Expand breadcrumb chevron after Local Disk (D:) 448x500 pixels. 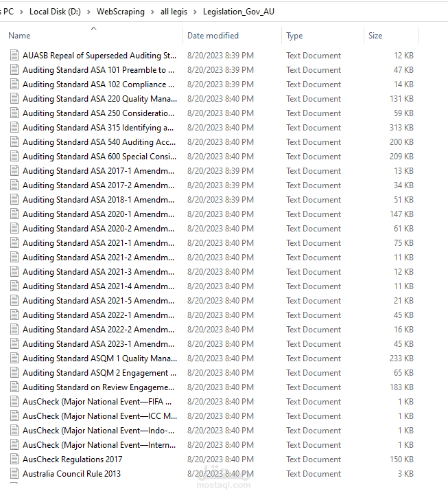(x=89, y=12)
